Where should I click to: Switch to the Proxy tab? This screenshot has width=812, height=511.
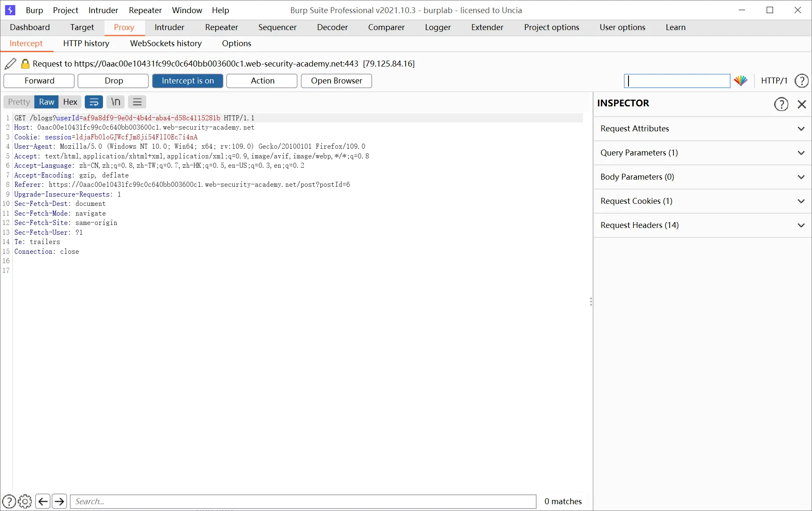pyautogui.click(x=124, y=27)
